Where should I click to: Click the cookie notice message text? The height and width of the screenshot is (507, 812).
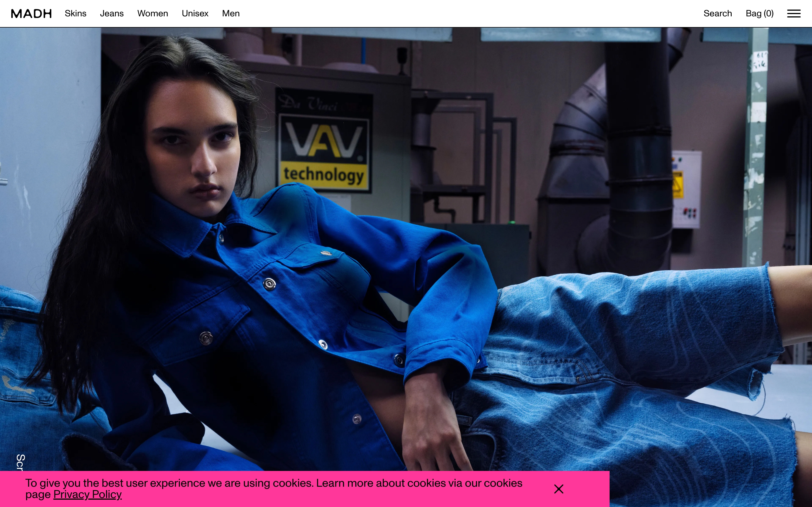pos(273,483)
